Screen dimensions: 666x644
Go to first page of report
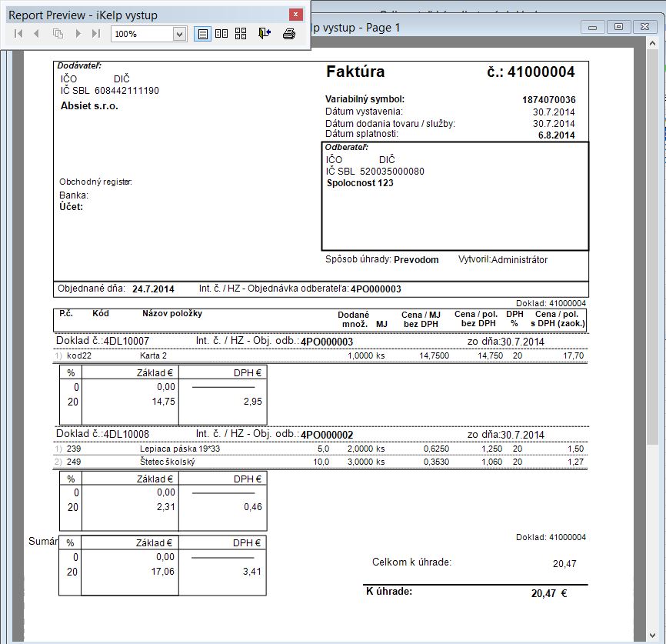coord(18,34)
